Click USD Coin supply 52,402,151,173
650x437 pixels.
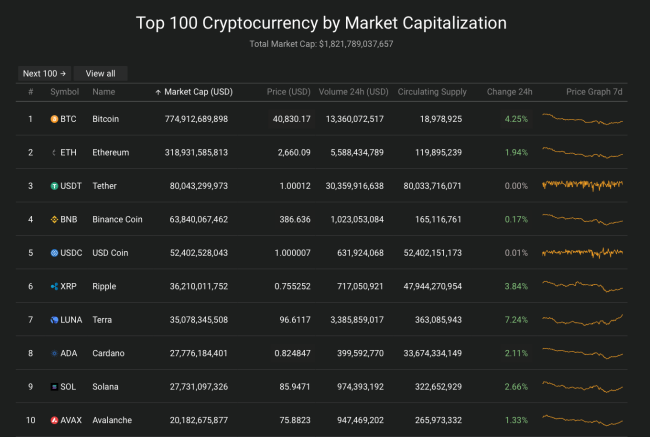coord(432,253)
